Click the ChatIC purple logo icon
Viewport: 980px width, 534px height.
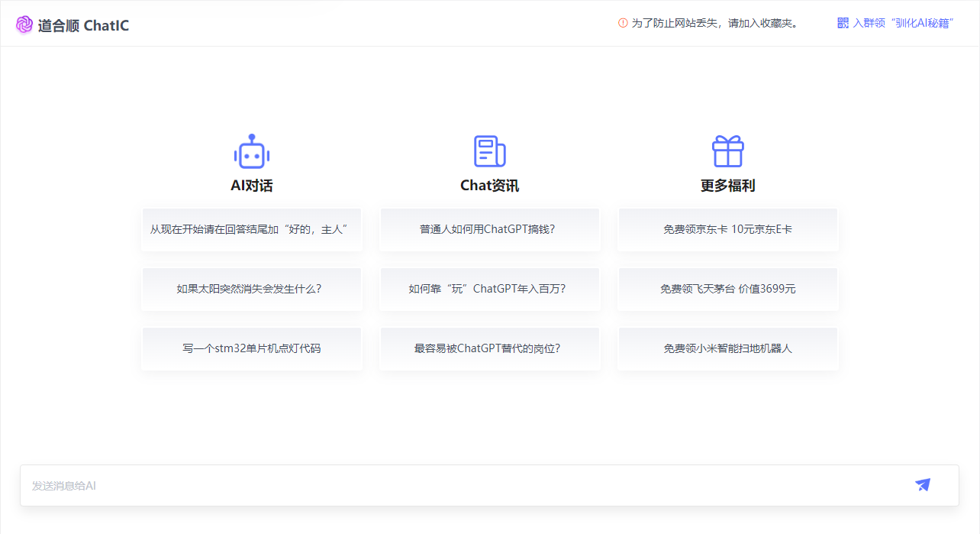pos(24,25)
